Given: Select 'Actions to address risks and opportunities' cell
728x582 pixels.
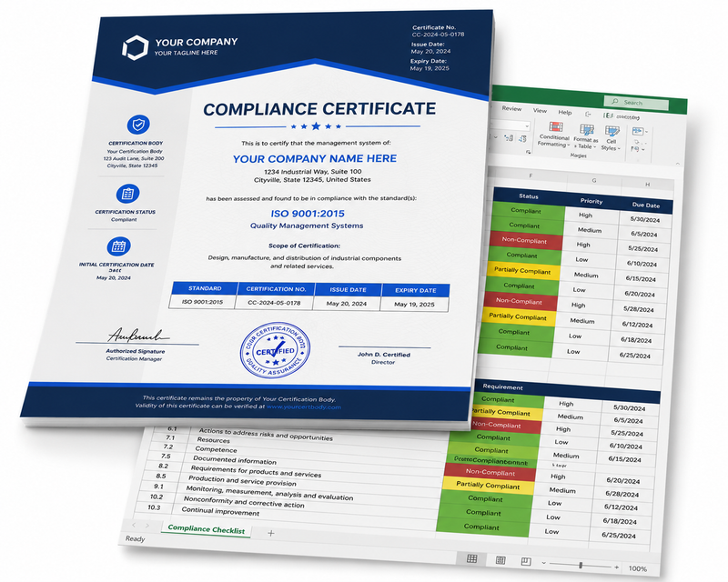Looking at the screenshot, I should click(x=266, y=435).
